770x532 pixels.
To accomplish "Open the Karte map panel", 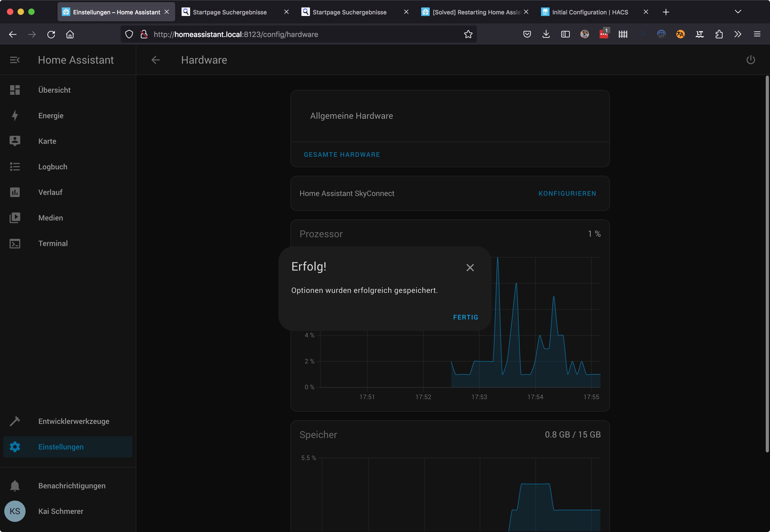I will (x=47, y=141).
